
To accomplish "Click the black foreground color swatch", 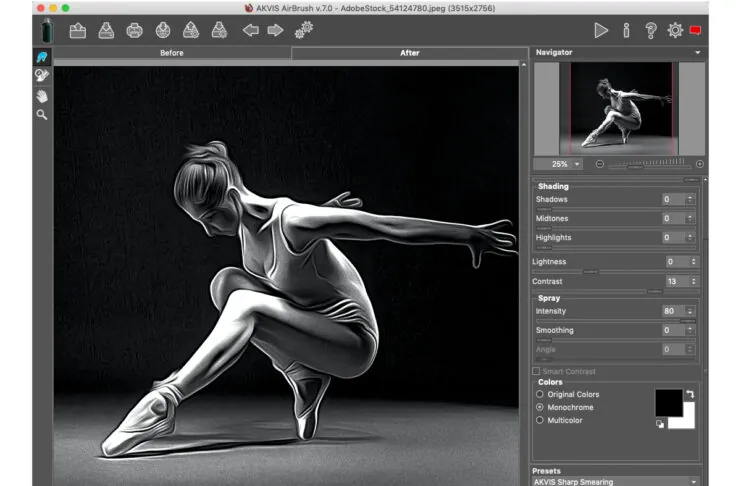I will pyautogui.click(x=667, y=401).
